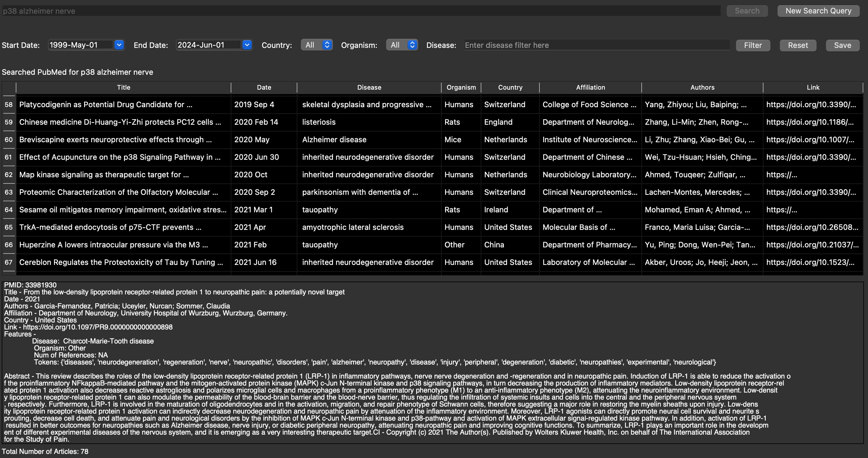The image size is (868, 458).
Task: Focus the disease filter input field
Action: 596,45
